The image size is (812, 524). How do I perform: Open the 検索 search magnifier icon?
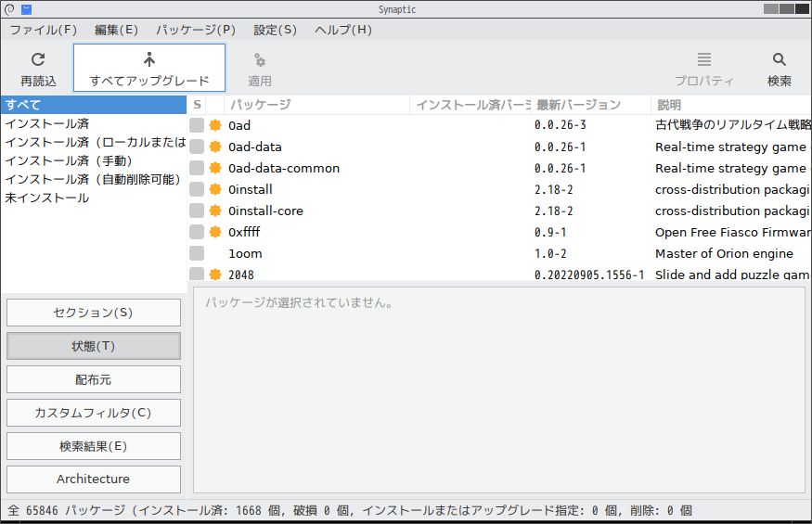[779, 59]
